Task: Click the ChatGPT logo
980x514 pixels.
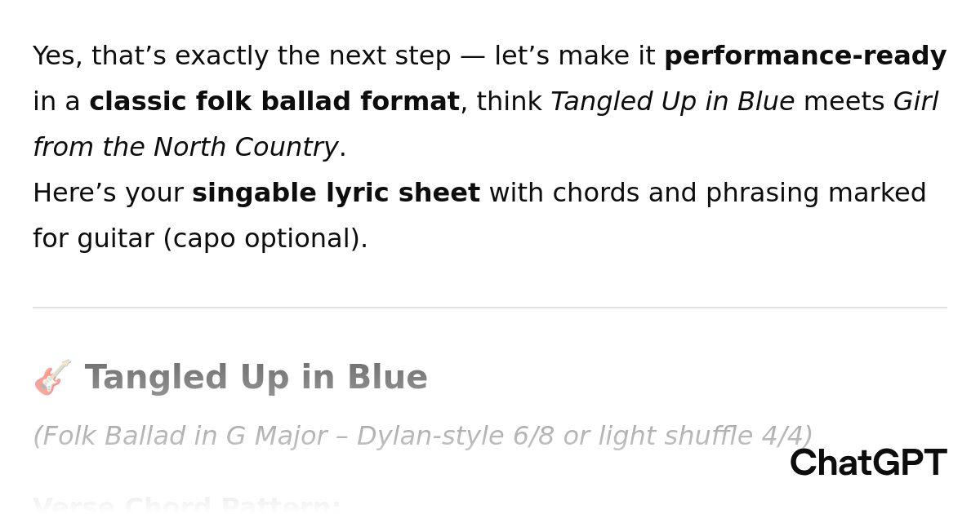Action: pyautogui.click(x=867, y=463)
